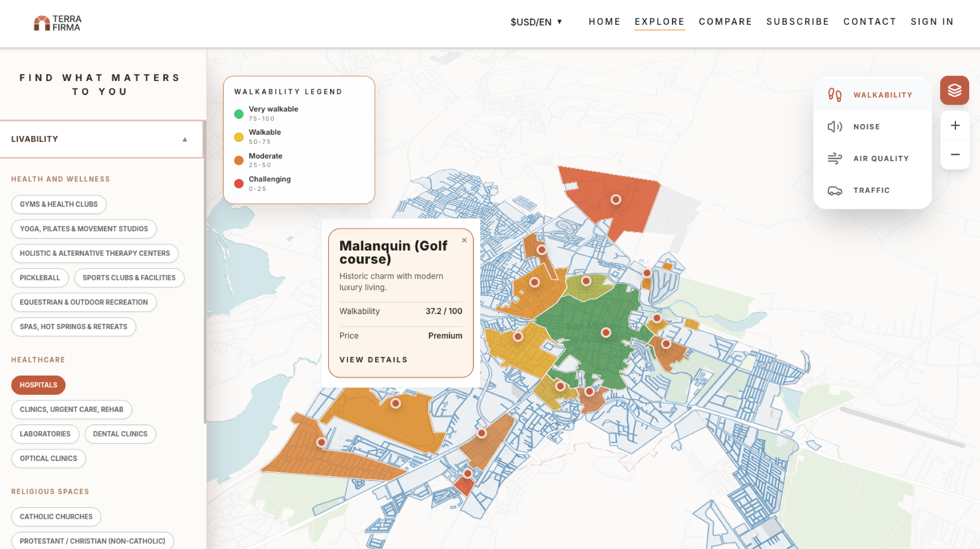Zoom in with the plus button
The width and height of the screenshot is (980, 549).
pyautogui.click(x=955, y=125)
